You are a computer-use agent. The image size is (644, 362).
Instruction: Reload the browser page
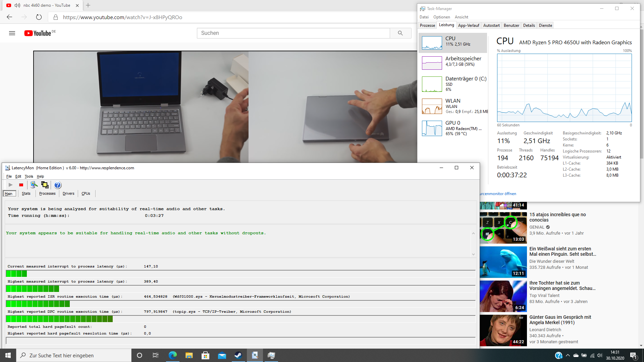coord(39,17)
